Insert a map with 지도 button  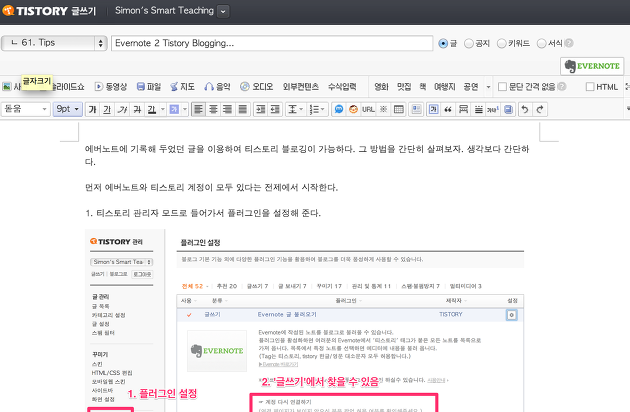click(182, 86)
